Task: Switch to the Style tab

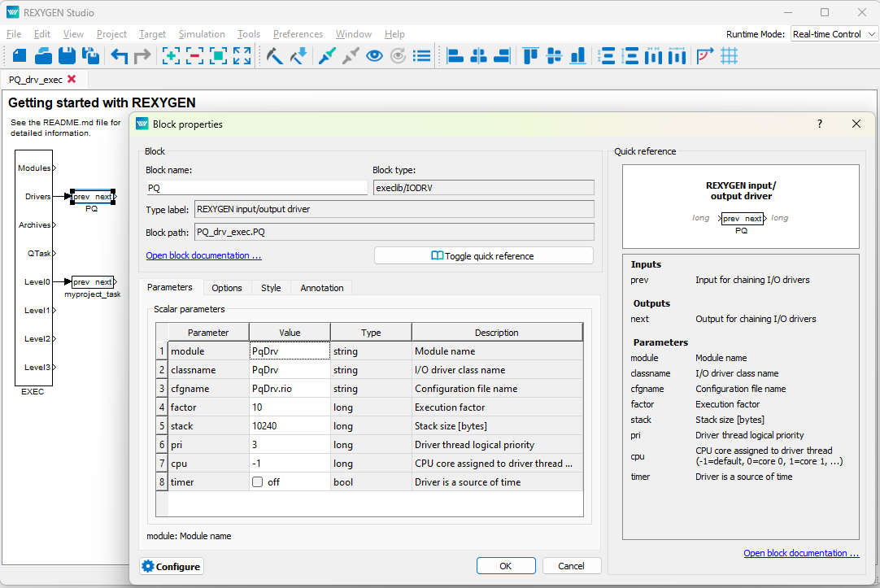Action: click(271, 288)
